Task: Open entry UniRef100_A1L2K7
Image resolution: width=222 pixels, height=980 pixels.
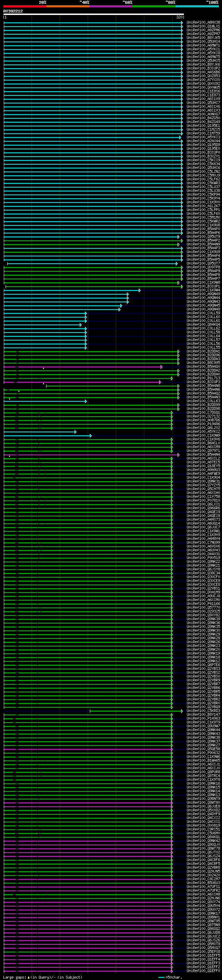Action: tap(203, 206)
